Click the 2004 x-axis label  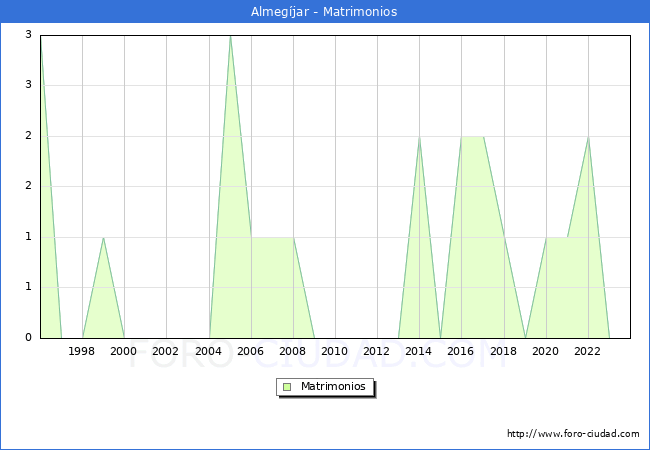point(208,351)
